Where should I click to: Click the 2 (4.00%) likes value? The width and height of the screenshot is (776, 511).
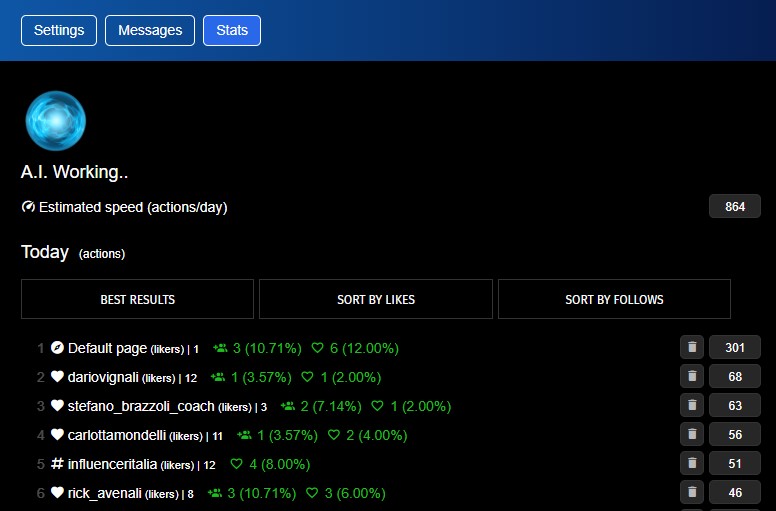click(377, 435)
